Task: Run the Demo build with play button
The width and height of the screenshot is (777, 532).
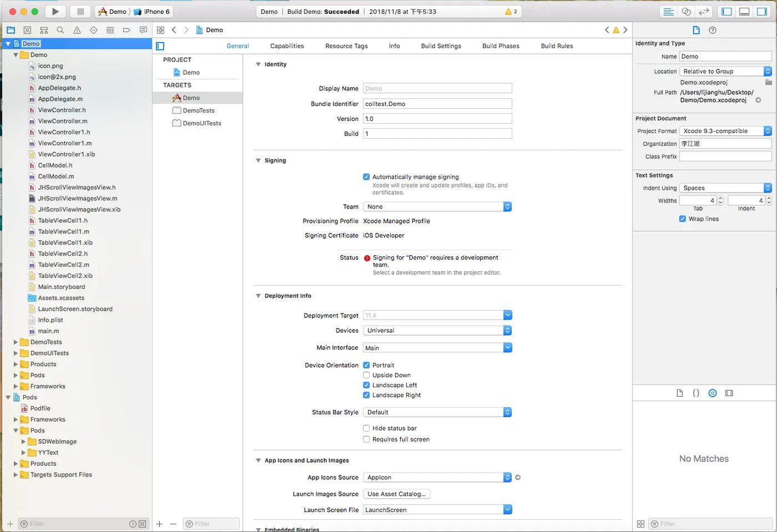Action: click(x=56, y=12)
